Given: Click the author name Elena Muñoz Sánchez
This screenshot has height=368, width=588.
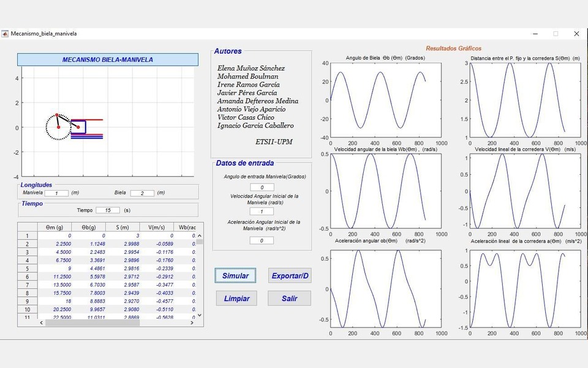Looking at the screenshot, I should pyautogui.click(x=251, y=68).
